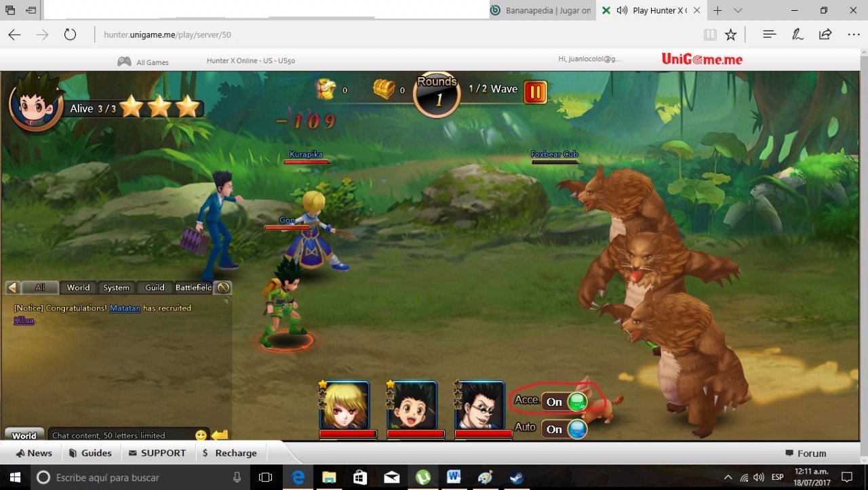Open Steam from the taskbar
The image size is (868, 490).
coord(517,477)
